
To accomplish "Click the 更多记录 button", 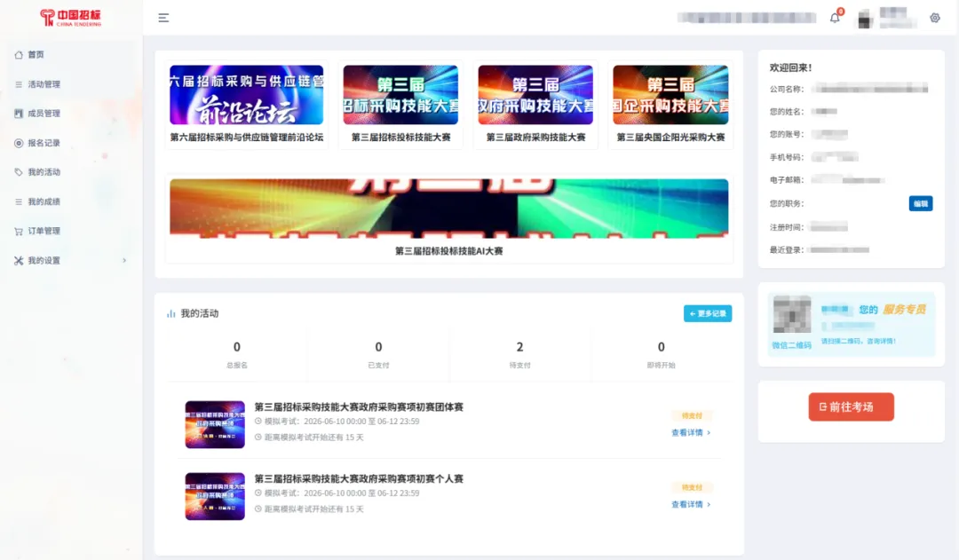I will pos(708,313).
